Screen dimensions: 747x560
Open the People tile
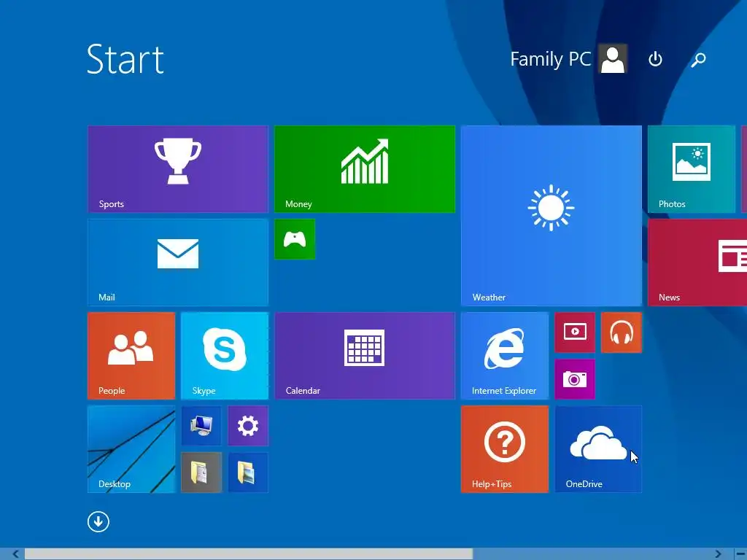pyautogui.click(x=131, y=356)
